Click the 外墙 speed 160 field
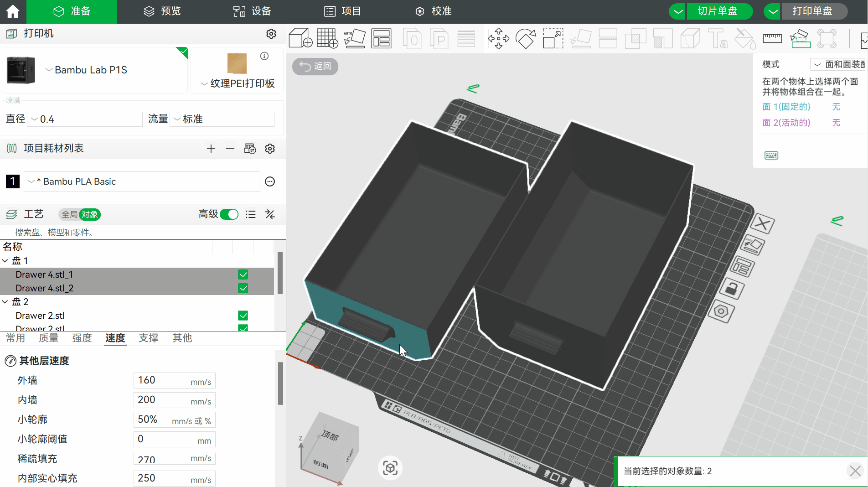 click(x=174, y=380)
